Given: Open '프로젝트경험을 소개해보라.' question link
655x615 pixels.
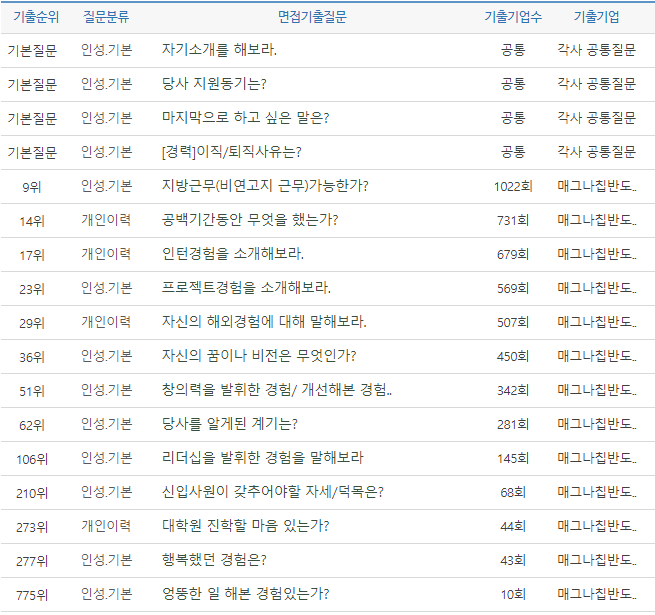Looking at the screenshot, I should click(x=246, y=288).
